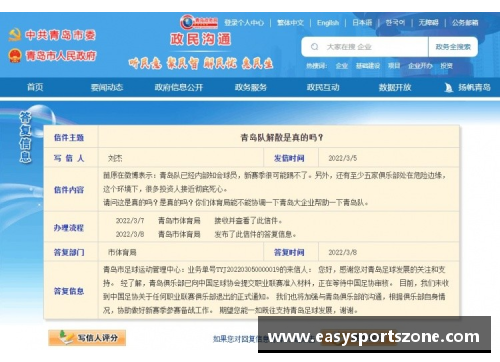Screen dimensions: 500x362
Task: Open the 无障碍 accessibility link
Action: [428, 23]
